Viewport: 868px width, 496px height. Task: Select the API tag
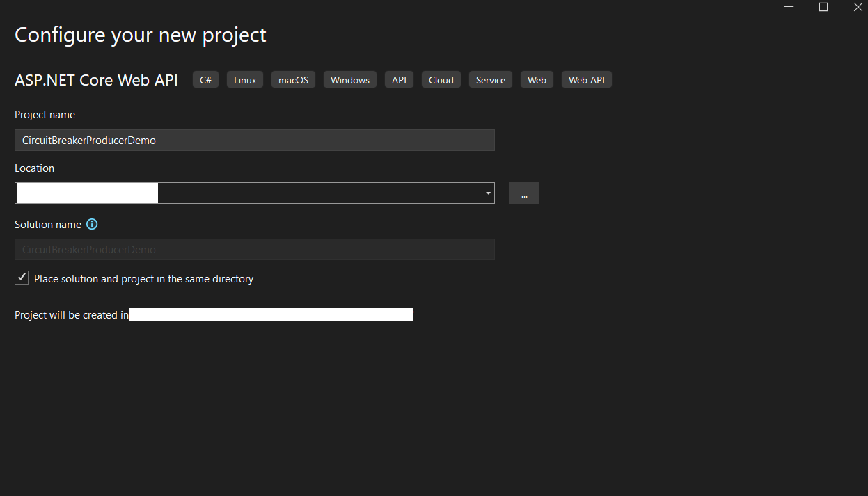click(x=399, y=79)
